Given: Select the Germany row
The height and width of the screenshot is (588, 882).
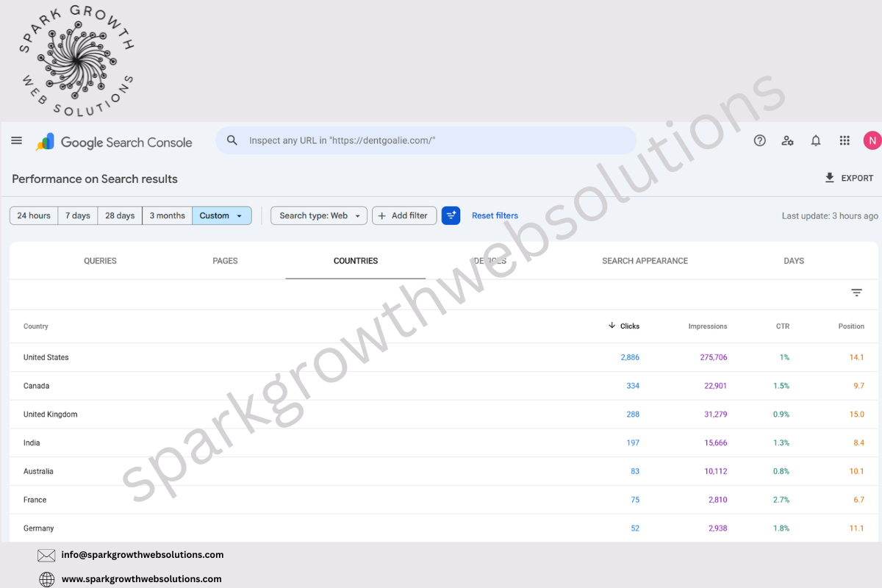Looking at the screenshot, I should click(x=444, y=528).
